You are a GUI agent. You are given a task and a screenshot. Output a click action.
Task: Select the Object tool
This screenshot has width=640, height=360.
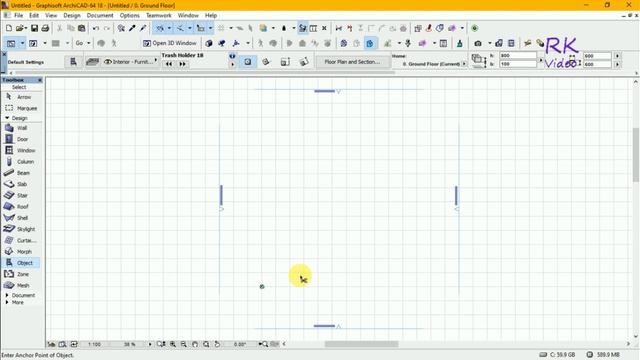[21, 263]
